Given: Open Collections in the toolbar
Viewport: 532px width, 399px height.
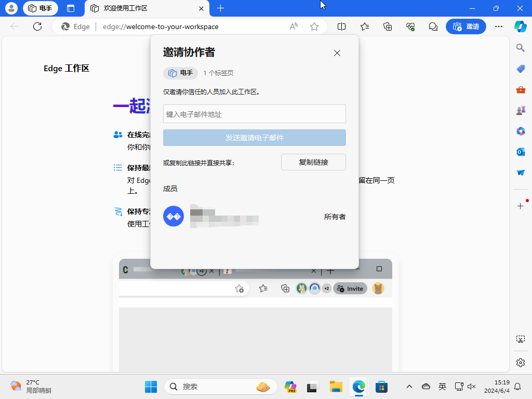Looking at the screenshot, I should click(x=387, y=26).
